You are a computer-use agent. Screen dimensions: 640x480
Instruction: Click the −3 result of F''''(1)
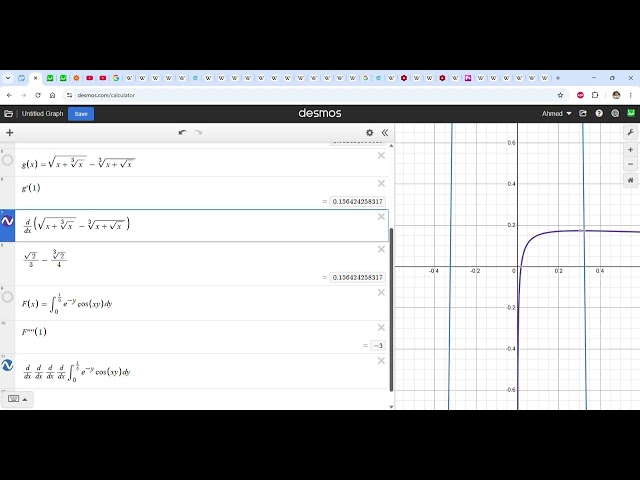378,345
